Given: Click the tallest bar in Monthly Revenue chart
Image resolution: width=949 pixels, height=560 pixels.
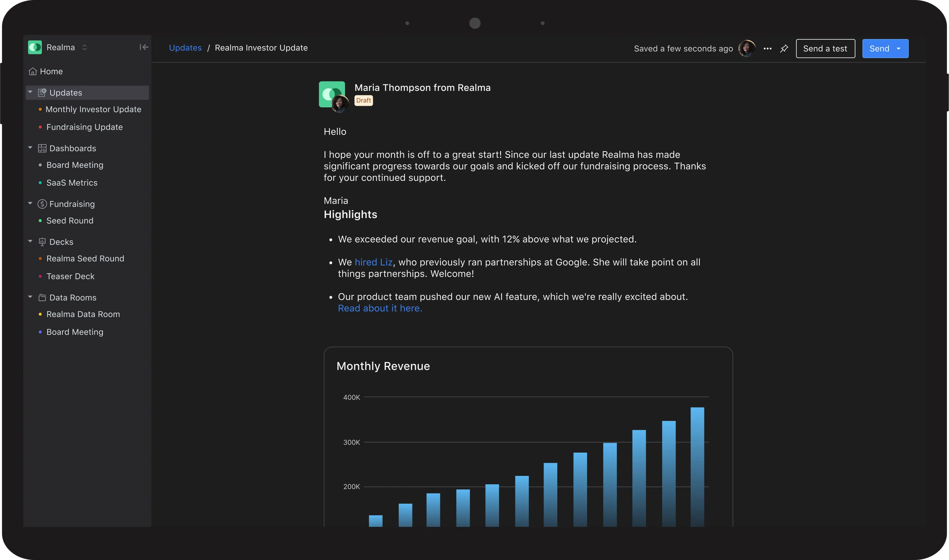Looking at the screenshot, I should 696,468.
